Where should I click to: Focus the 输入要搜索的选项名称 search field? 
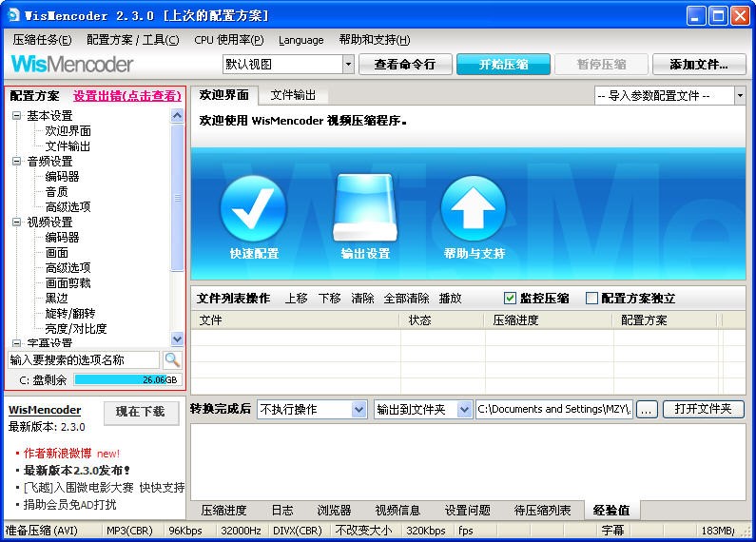pos(84,359)
